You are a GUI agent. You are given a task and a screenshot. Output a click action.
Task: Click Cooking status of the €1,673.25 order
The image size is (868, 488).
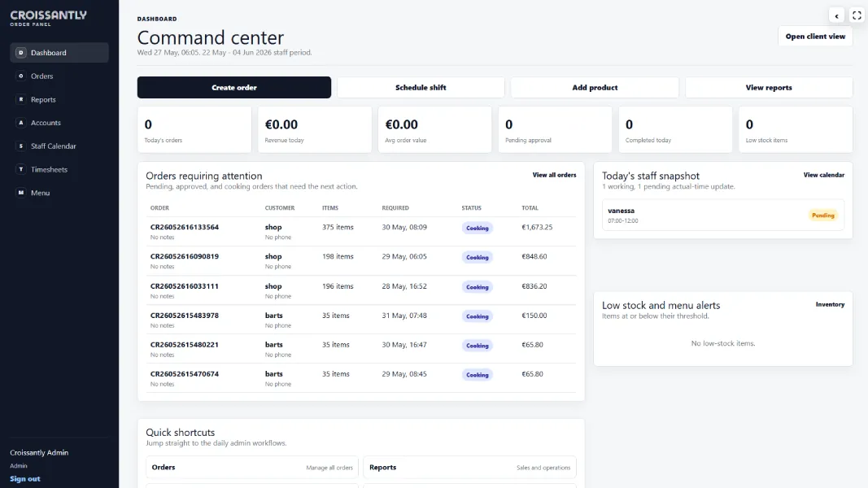click(x=478, y=228)
